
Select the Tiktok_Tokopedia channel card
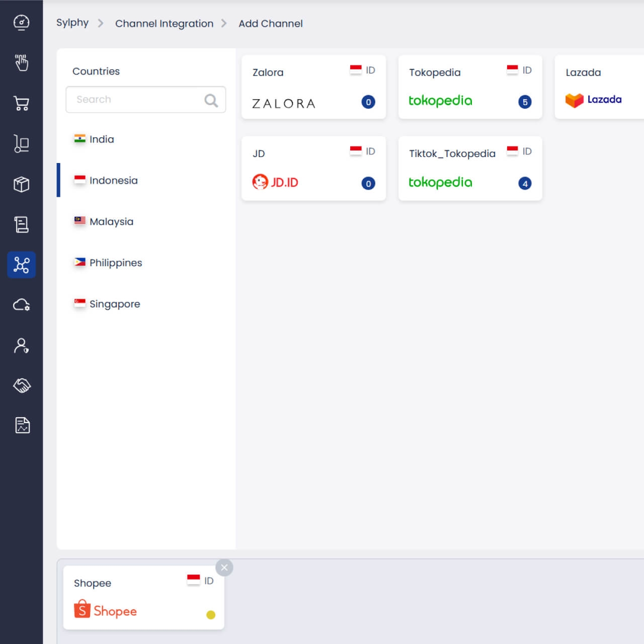470,169
